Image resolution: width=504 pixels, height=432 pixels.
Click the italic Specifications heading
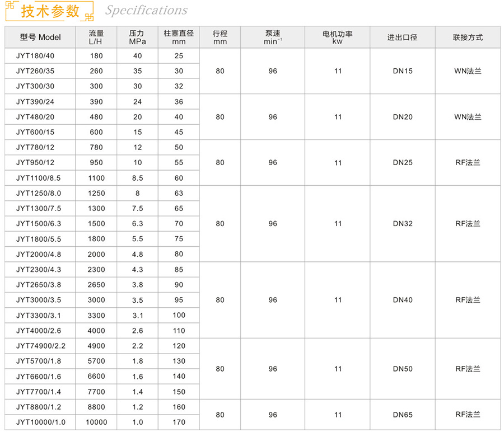tap(146, 11)
